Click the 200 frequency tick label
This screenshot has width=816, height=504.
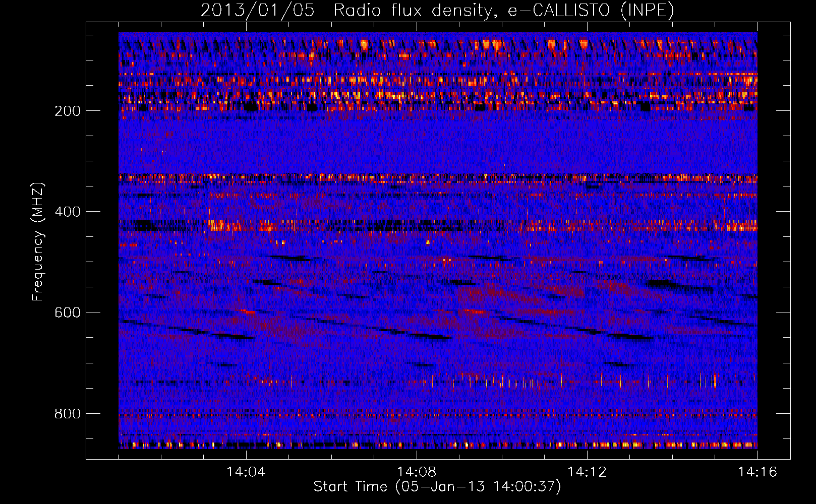(68, 111)
